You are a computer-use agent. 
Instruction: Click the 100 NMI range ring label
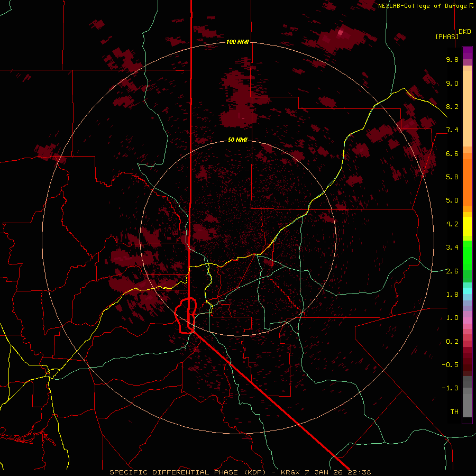pyautogui.click(x=237, y=42)
